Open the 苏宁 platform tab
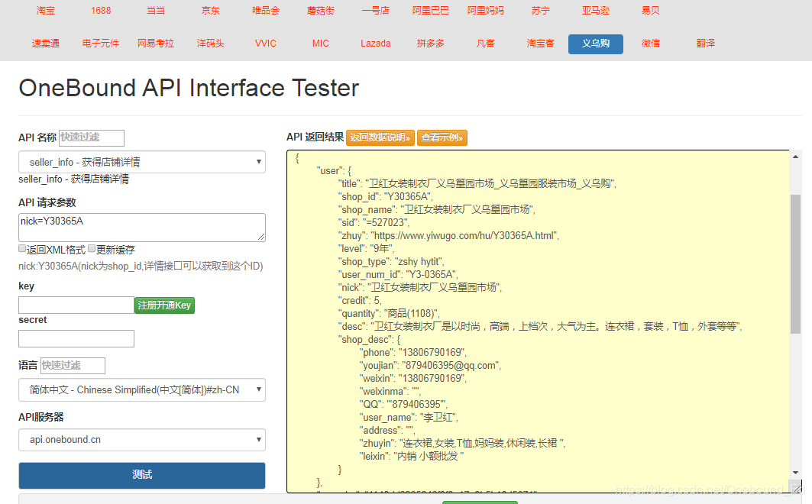This screenshot has height=504, width=812. pyautogui.click(x=541, y=11)
